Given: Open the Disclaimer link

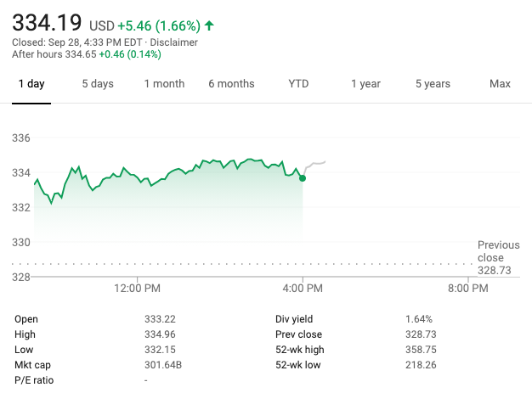Looking at the screenshot, I should point(173,42).
